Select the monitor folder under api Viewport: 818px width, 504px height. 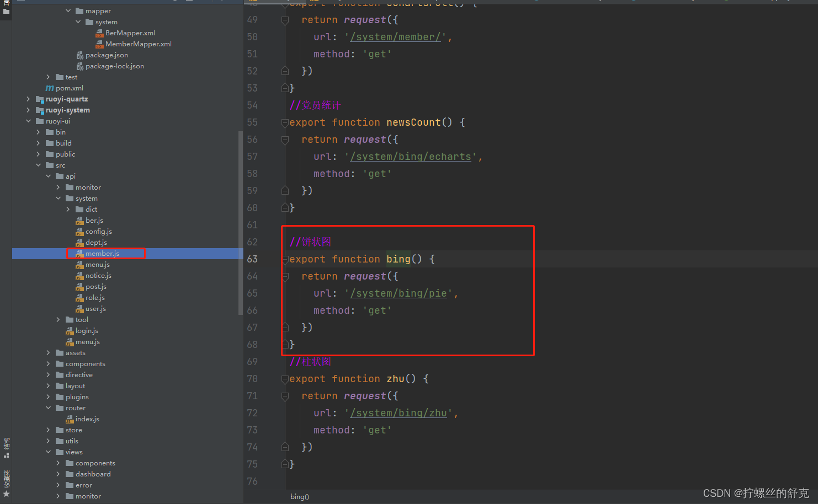pyautogui.click(x=88, y=187)
